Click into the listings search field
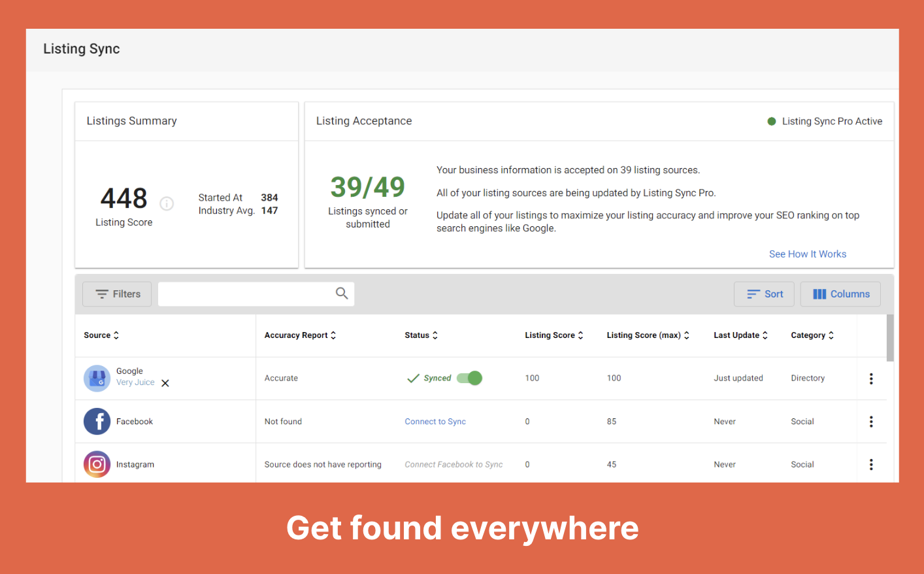The height and width of the screenshot is (574, 924). coord(245,294)
